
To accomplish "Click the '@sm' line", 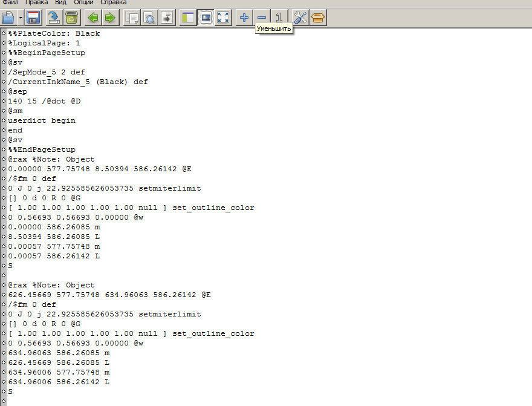I will (x=15, y=111).
